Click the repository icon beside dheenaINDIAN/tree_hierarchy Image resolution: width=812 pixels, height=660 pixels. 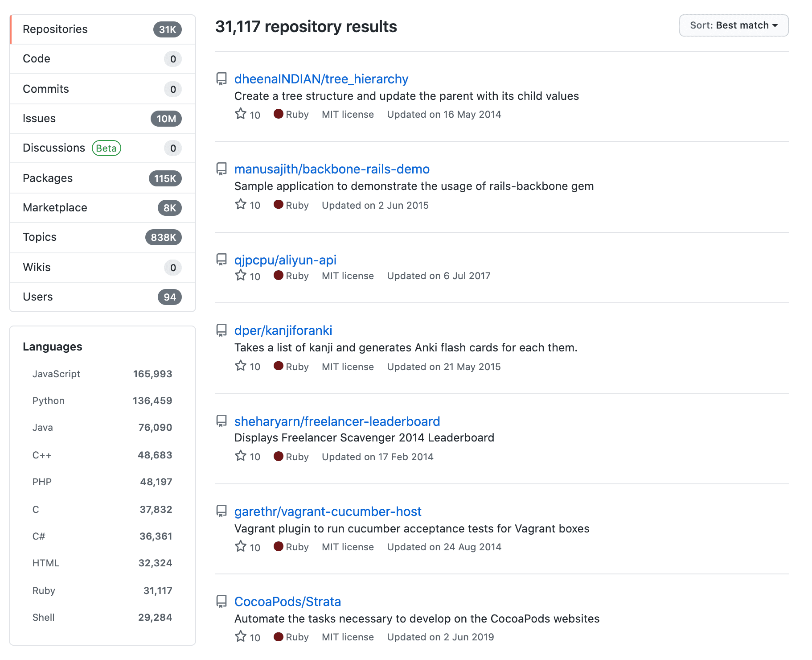(221, 79)
